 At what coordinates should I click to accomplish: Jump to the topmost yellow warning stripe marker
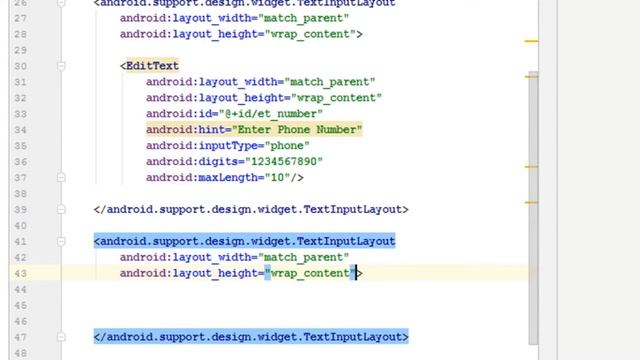click(x=531, y=41)
